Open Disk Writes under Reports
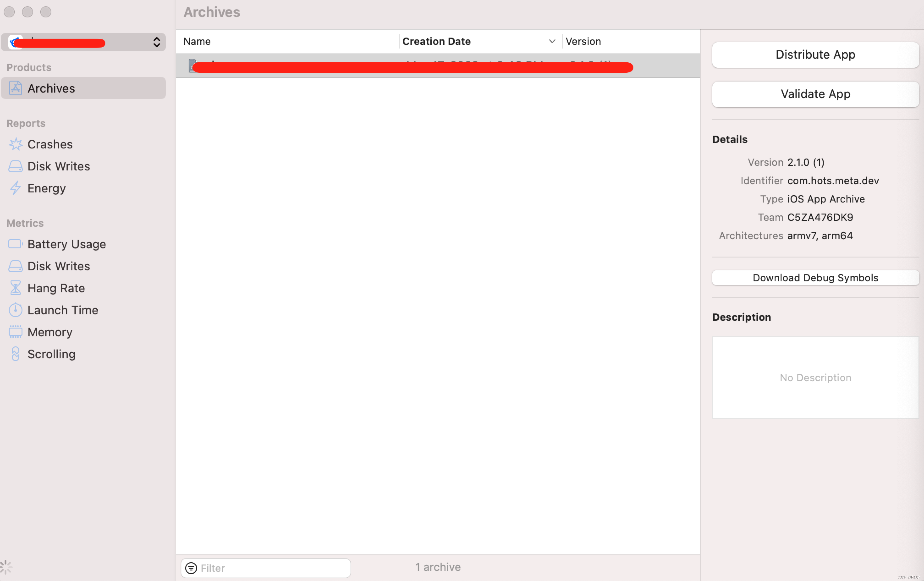 58,166
